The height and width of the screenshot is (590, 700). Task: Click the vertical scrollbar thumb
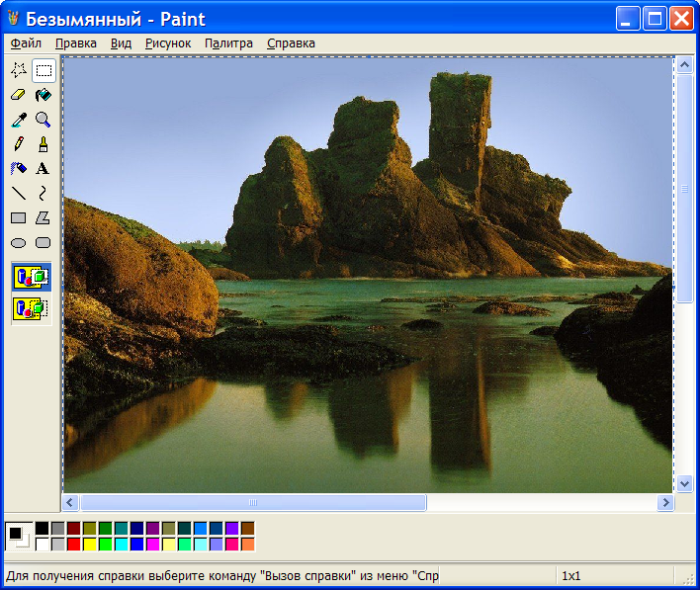tap(684, 189)
